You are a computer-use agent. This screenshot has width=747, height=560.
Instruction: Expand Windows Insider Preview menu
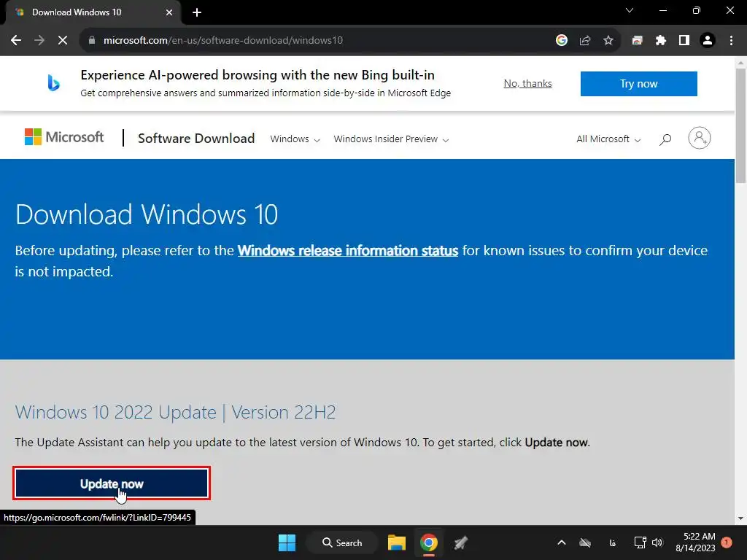point(391,139)
